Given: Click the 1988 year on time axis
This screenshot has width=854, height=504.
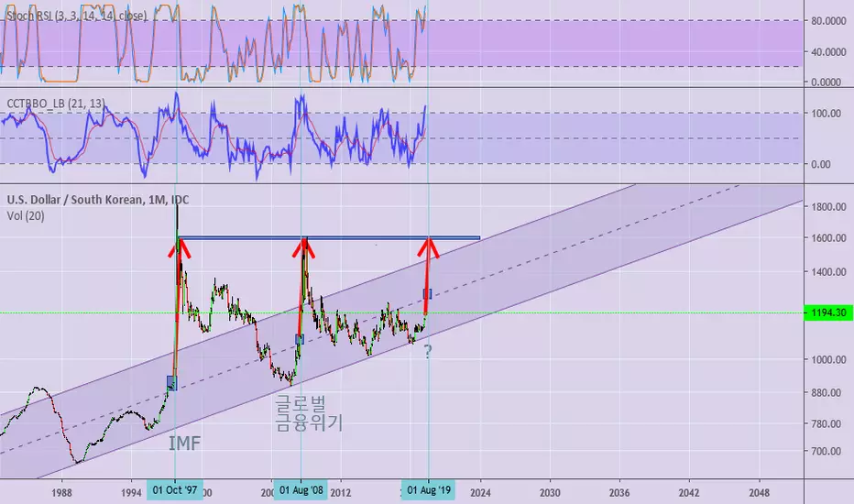Looking at the screenshot, I should point(61,493).
